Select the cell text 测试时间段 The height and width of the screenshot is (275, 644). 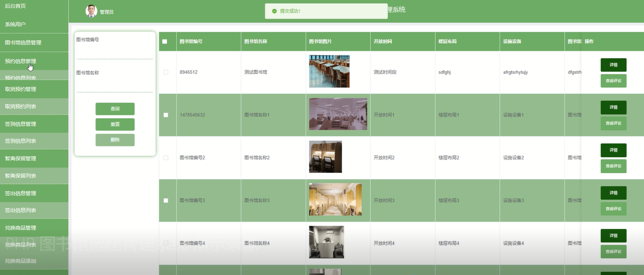(385, 72)
